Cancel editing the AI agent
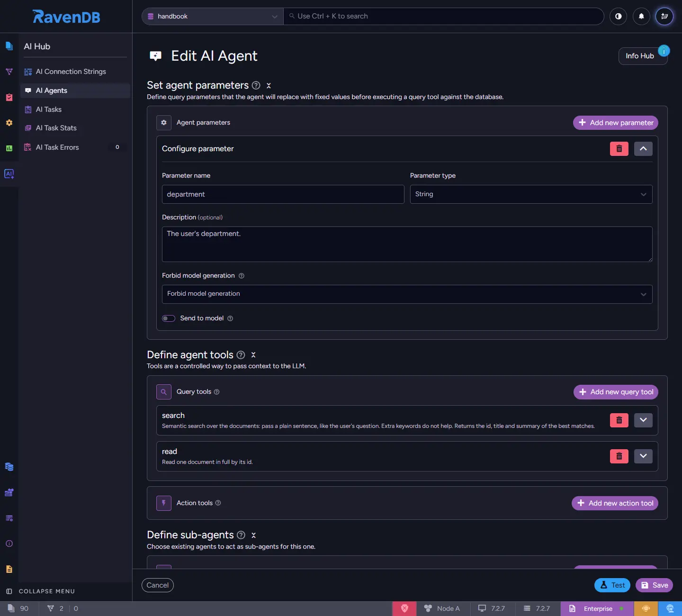682x616 pixels. [x=158, y=585]
